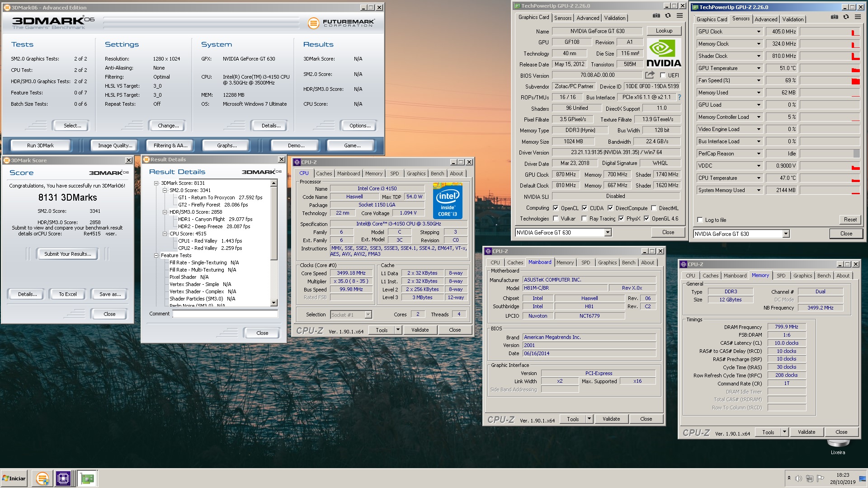Click the Shader Clock sensor graph

tap(830, 56)
